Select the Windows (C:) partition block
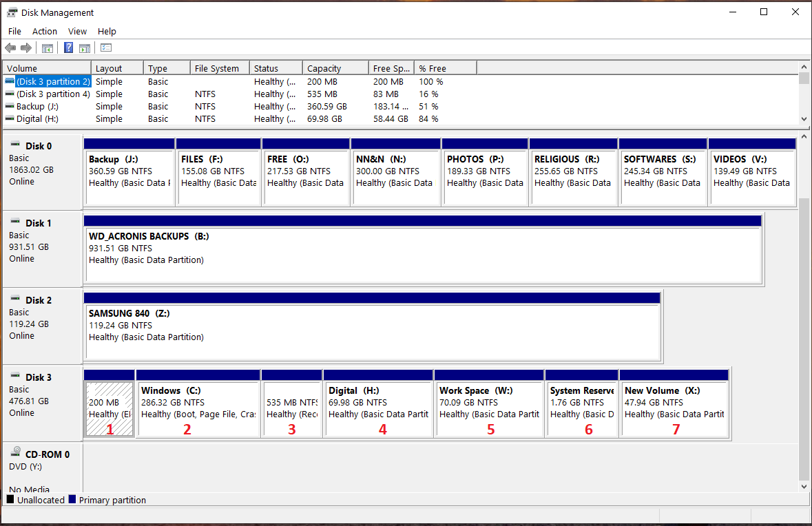This screenshot has height=526, width=812. click(198, 404)
